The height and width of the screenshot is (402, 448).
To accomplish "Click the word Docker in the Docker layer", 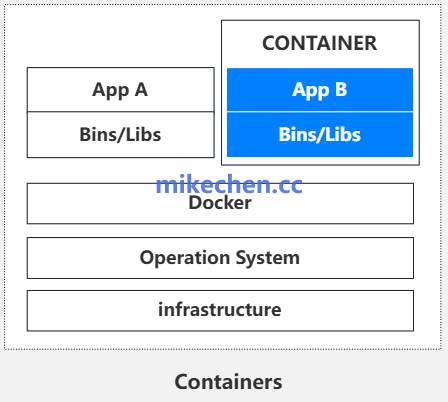I will [x=220, y=203].
